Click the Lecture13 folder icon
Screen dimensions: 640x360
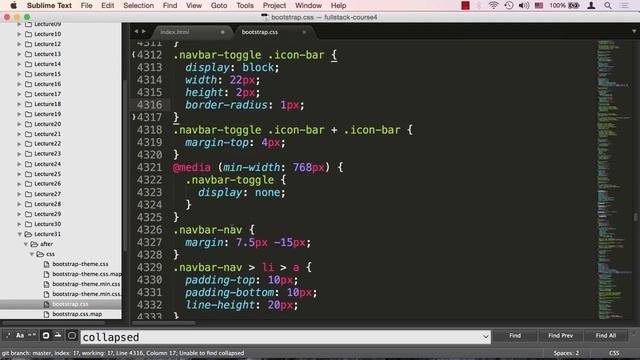tap(28, 54)
